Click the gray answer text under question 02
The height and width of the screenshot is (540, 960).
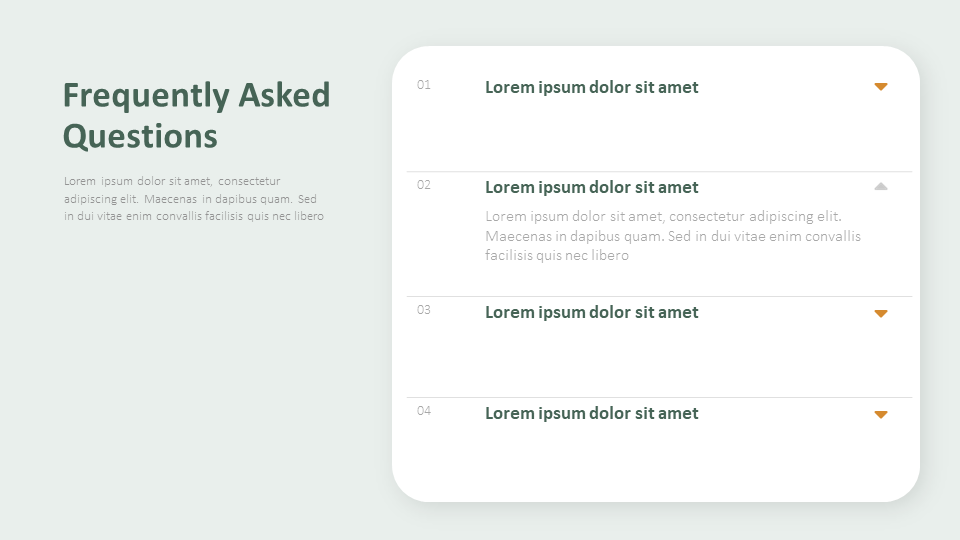click(672, 236)
